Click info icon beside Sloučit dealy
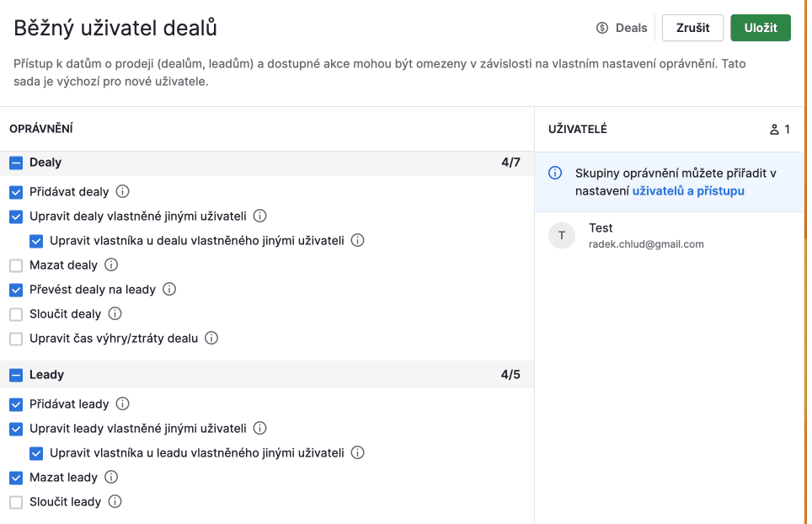This screenshot has width=812, height=524. 115,314
